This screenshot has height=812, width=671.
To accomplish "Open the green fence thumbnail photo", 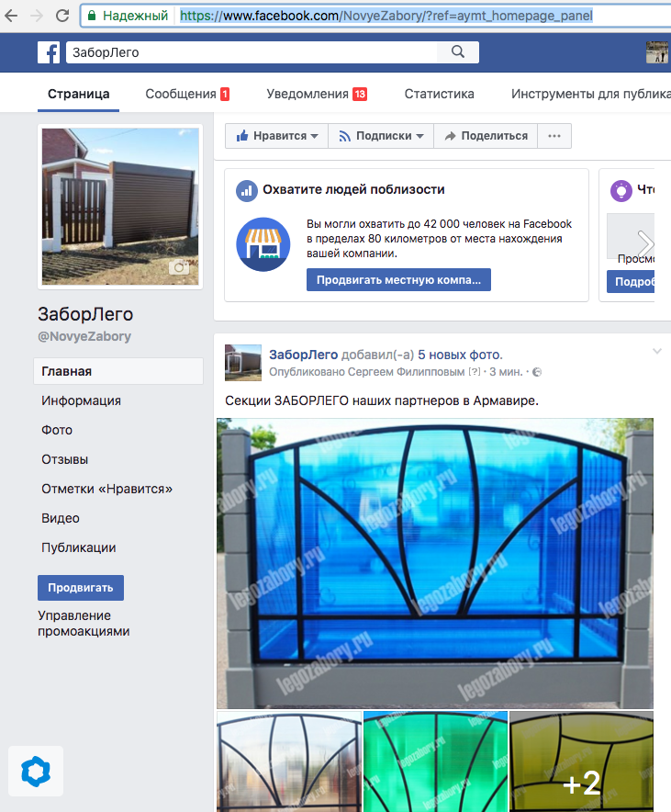I will (435, 761).
